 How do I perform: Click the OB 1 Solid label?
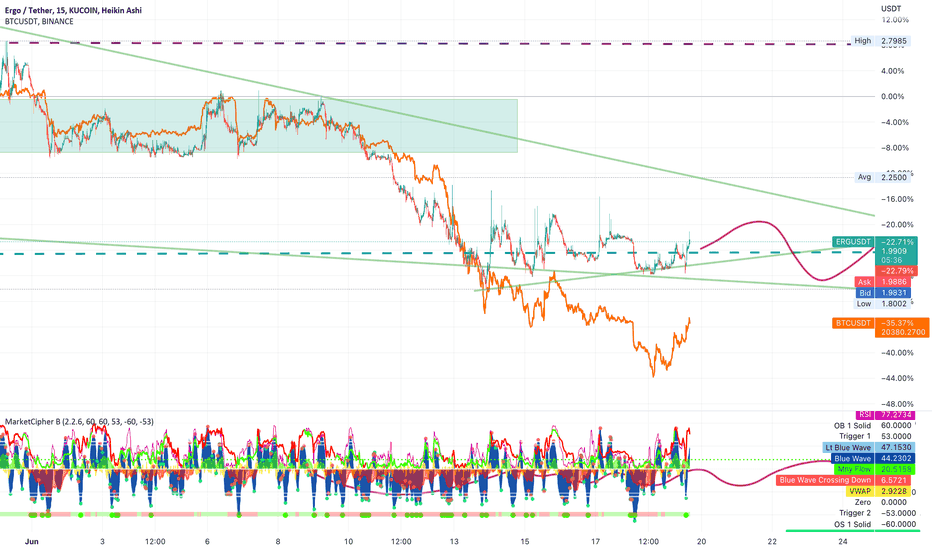tap(852, 426)
